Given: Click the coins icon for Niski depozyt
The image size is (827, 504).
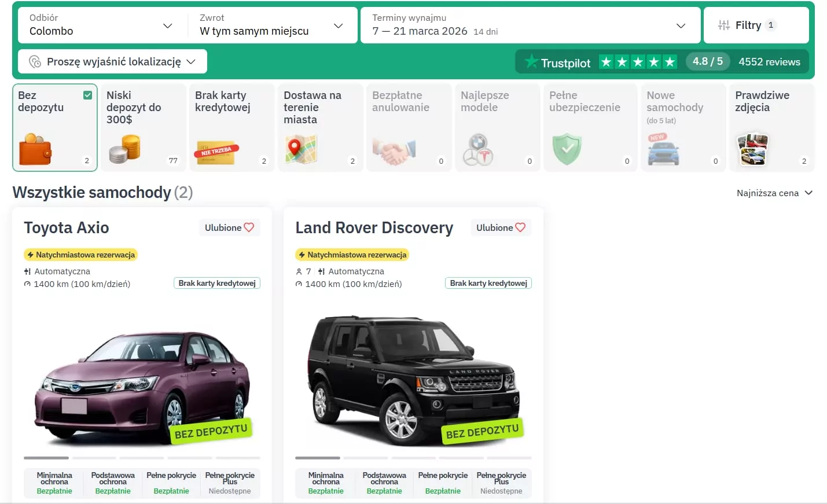Looking at the screenshot, I should click(x=124, y=149).
